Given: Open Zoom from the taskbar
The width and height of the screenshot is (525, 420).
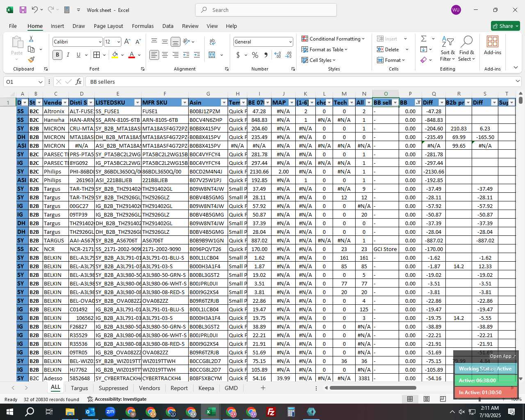Looking at the screenshot, I should (x=110, y=412).
